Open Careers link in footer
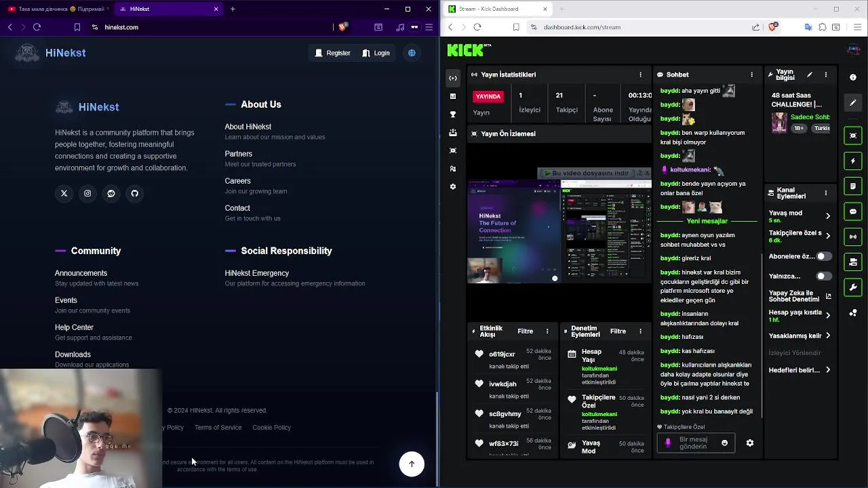The image size is (868, 488). (x=238, y=181)
